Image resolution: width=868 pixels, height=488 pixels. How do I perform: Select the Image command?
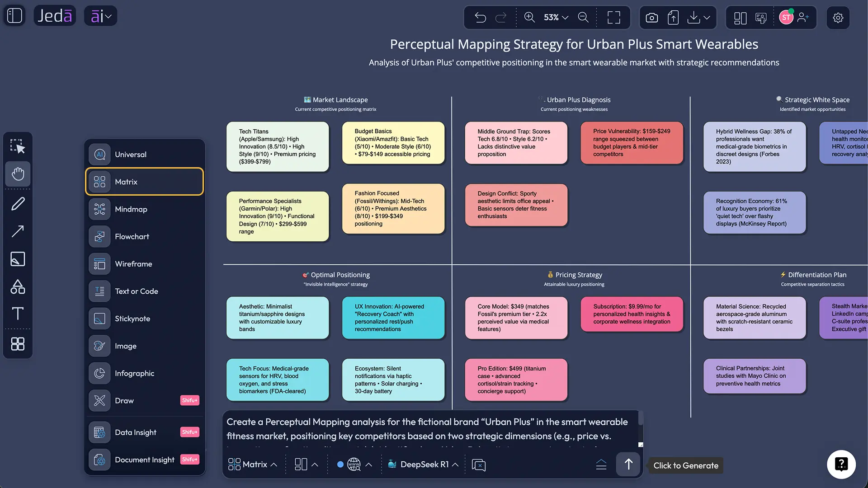(x=144, y=346)
